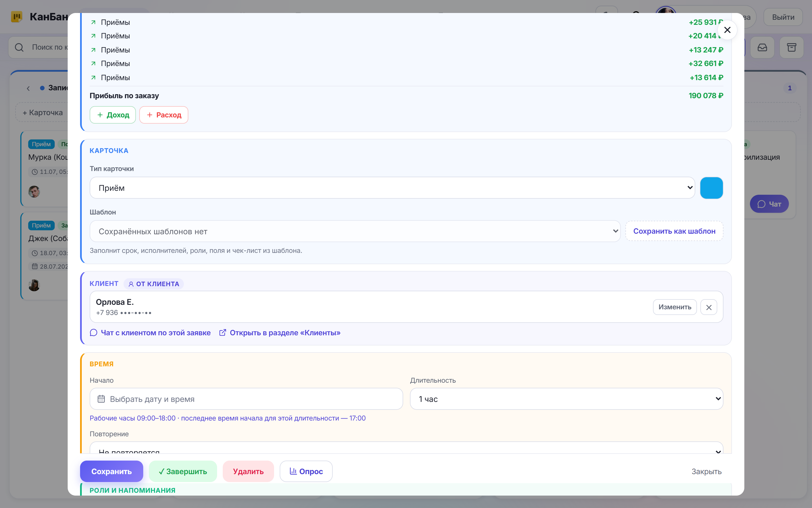
Task: Click the Приёмы row with +13 614 ₽
Action: 406,78
